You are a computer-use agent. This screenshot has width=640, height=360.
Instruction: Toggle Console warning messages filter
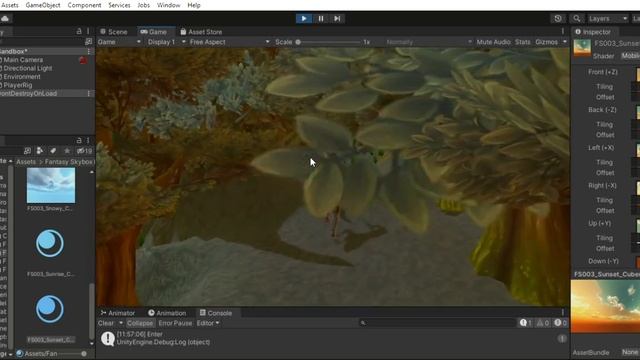point(543,323)
